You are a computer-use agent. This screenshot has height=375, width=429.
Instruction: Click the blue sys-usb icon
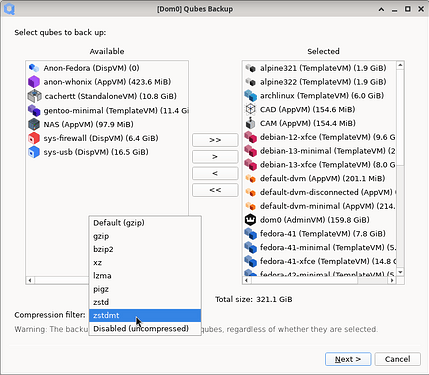pos(34,152)
